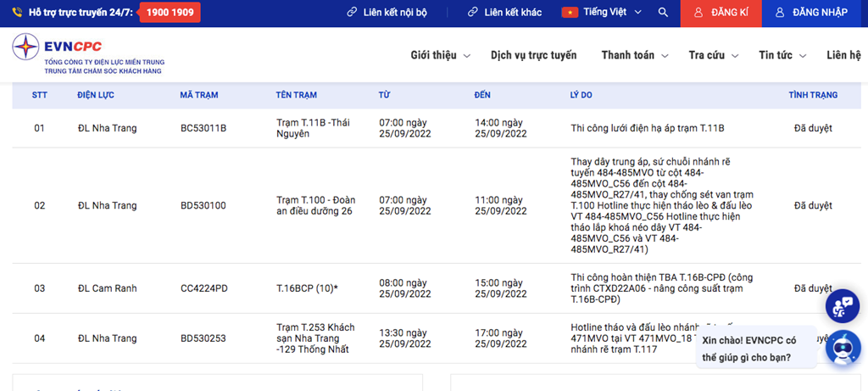
Task: Expand the Tra cứu menu
Action: [x=713, y=55]
